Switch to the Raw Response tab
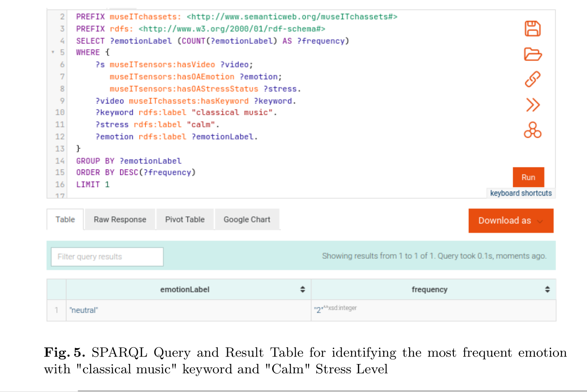587x392 pixels. click(x=120, y=220)
